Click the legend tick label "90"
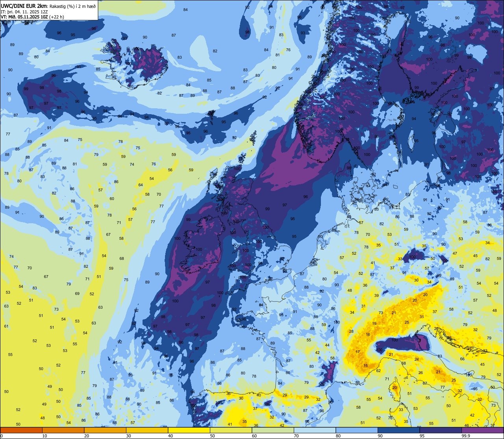Screen dimensions: 504x439 coord(380,436)
